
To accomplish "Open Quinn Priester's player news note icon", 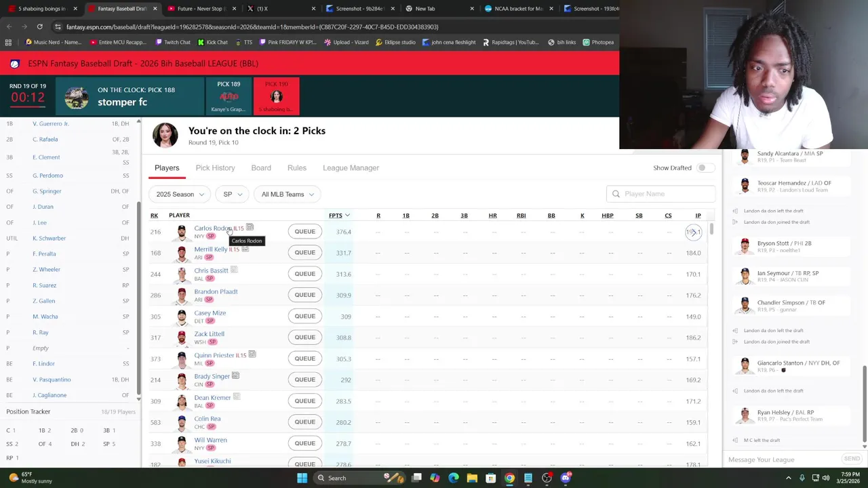I will pyautogui.click(x=252, y=354).
